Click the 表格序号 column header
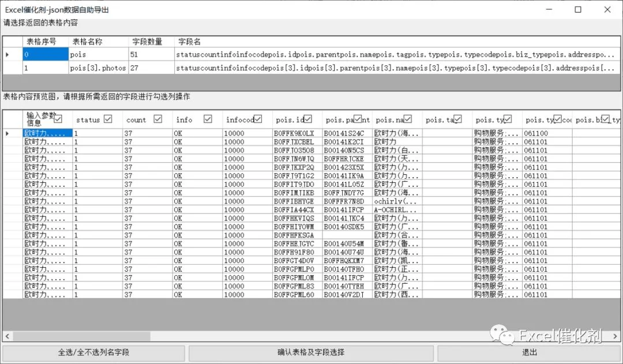This screenshot has width=623, height=364. point(46,42)
